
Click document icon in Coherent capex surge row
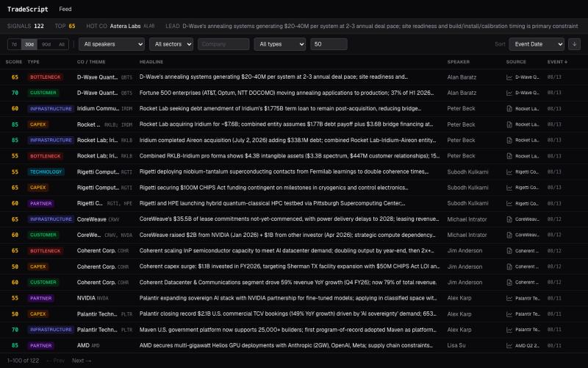pos(509,266)
